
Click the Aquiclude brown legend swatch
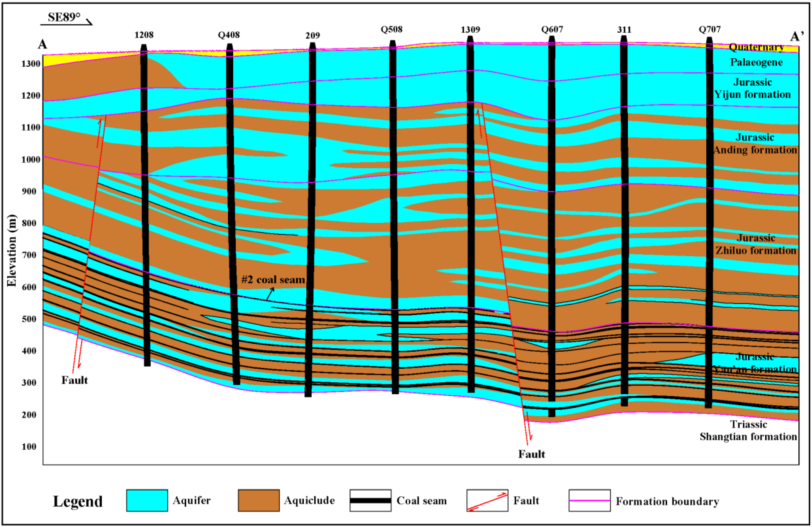tap(259, 500)
